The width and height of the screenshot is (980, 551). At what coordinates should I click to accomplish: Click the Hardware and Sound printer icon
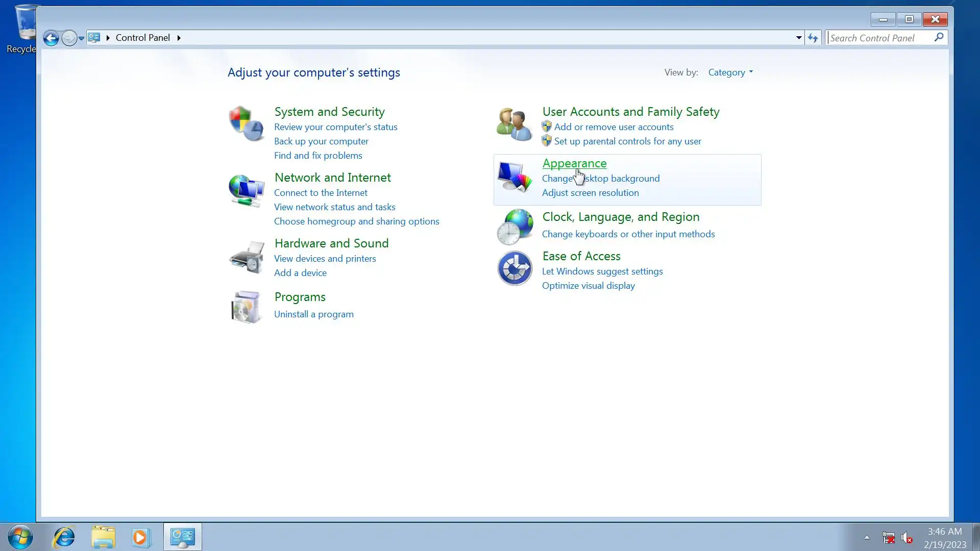tap(246, 257)
